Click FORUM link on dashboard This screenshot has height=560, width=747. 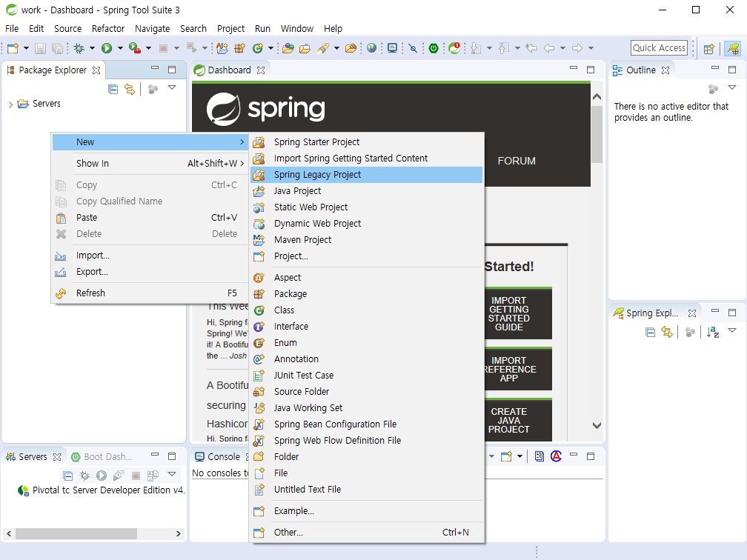(517, 161)
